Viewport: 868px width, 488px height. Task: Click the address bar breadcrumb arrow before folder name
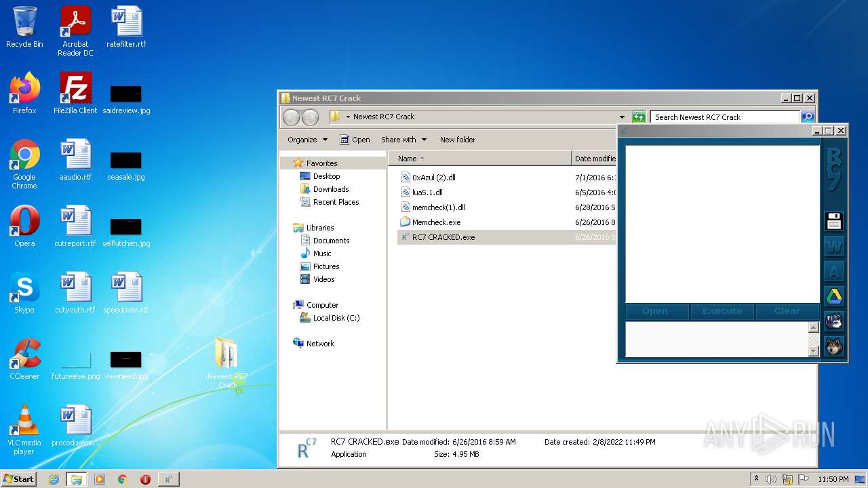coord(348,117)
